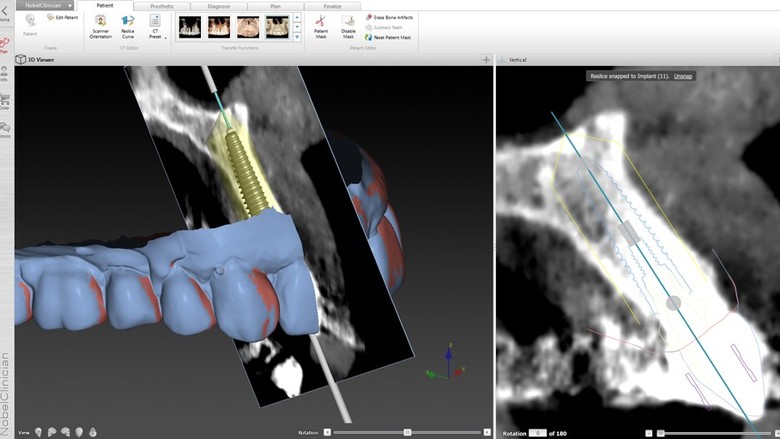Open Edit Patient
The height and width of the screenshot is (439, 780).
[x=62, y=18]
